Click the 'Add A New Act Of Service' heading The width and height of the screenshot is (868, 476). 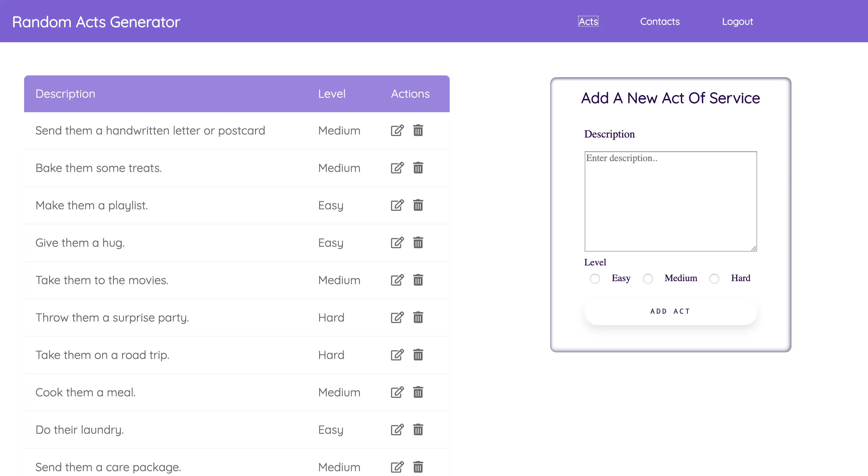pos(671,98)
